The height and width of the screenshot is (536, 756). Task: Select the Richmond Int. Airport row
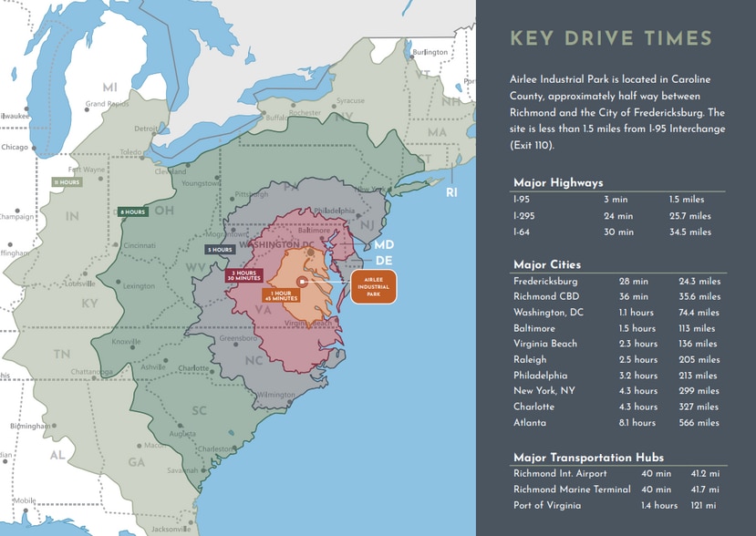click(616, 473)
